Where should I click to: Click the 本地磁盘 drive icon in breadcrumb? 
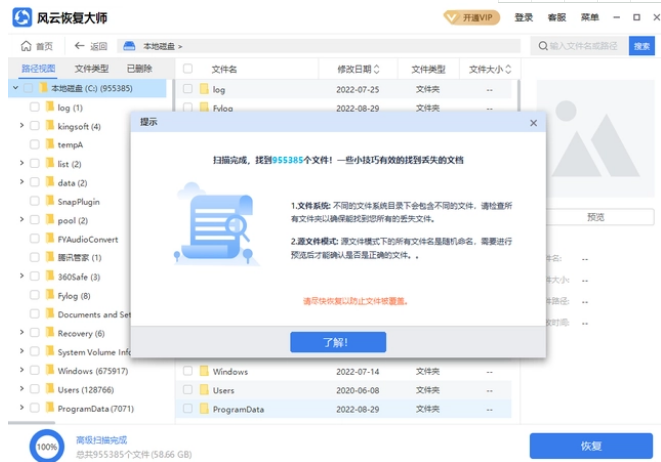[x=129, y=46]
